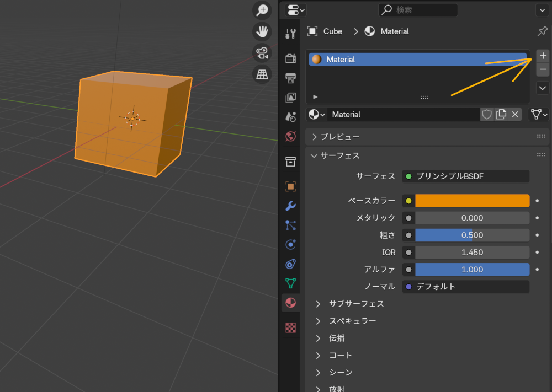Image resolution: width=552 pixels, height=392 pixels.
Task: Toggle the animate dot next to メタリック
Action: [536, 218]
